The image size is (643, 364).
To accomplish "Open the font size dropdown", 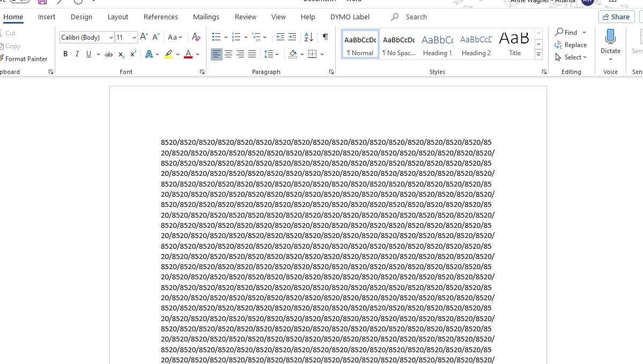I will click(134, 38).
